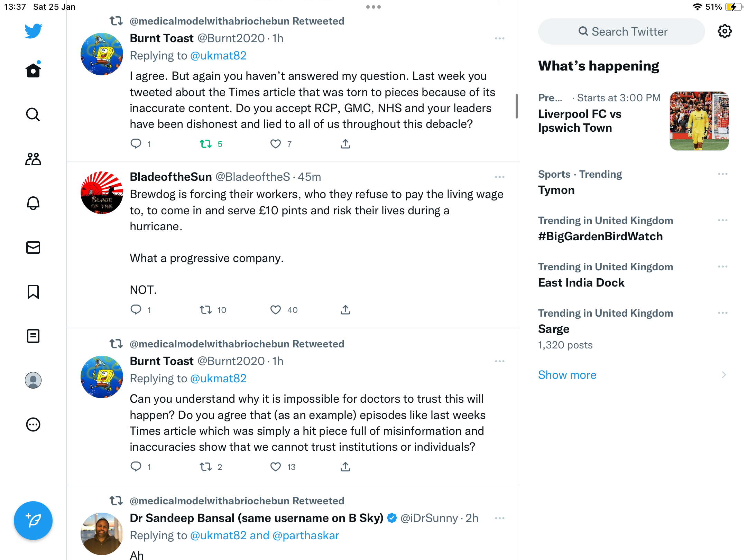This screenshot has width=747, height=560.
Task: Show more trending topics
Action: click(567, 375)
